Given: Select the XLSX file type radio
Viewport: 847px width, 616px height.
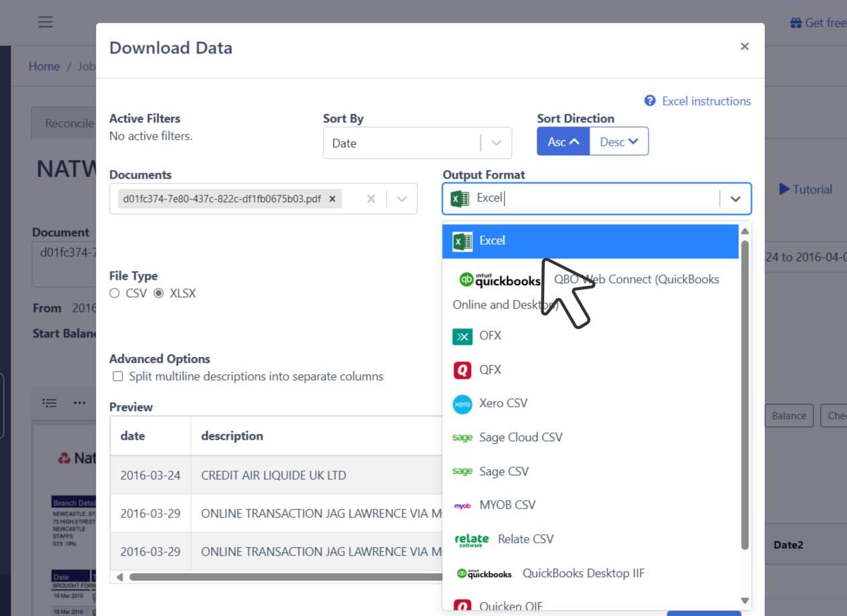Looking at the screenshot, I should (x=159, y=293).
